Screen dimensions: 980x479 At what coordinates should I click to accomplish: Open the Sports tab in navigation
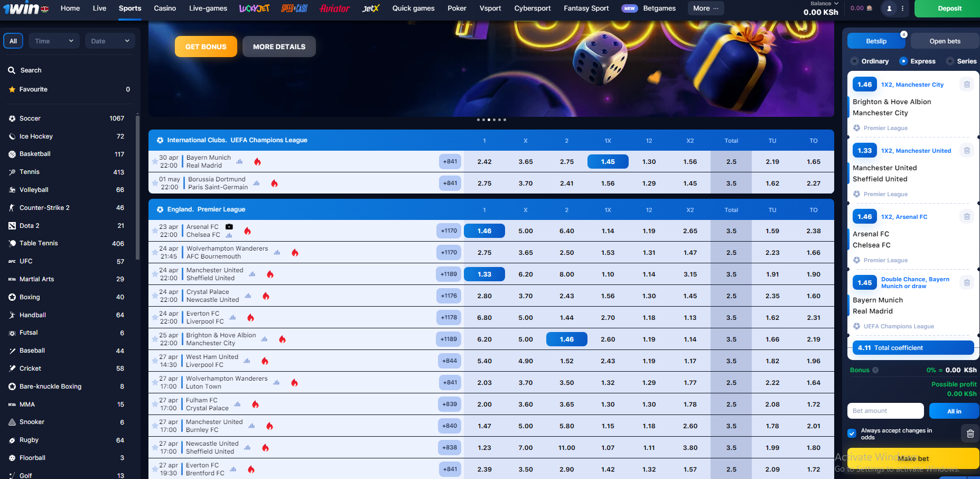[x=130, y=8]
